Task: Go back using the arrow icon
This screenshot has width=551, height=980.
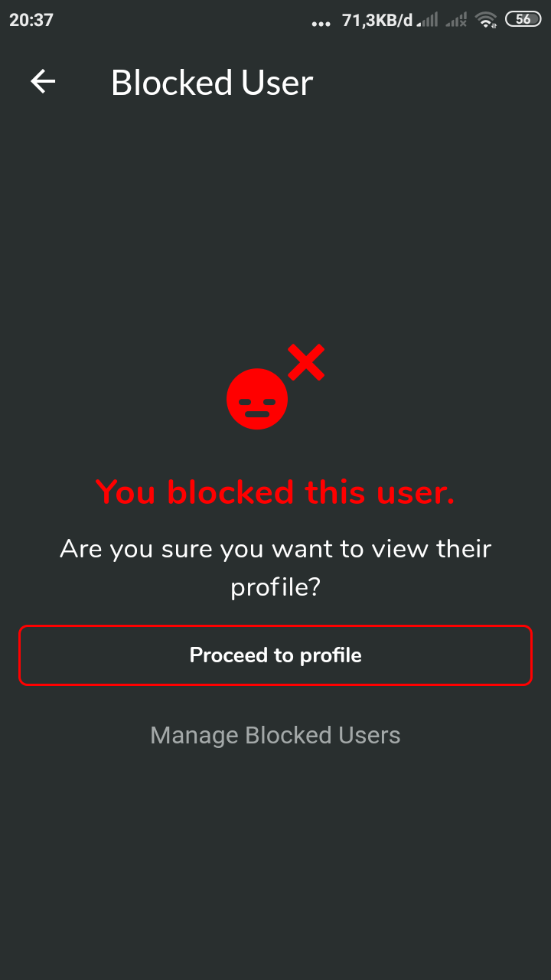Action: pyautogui.click(x=43, y=82)
